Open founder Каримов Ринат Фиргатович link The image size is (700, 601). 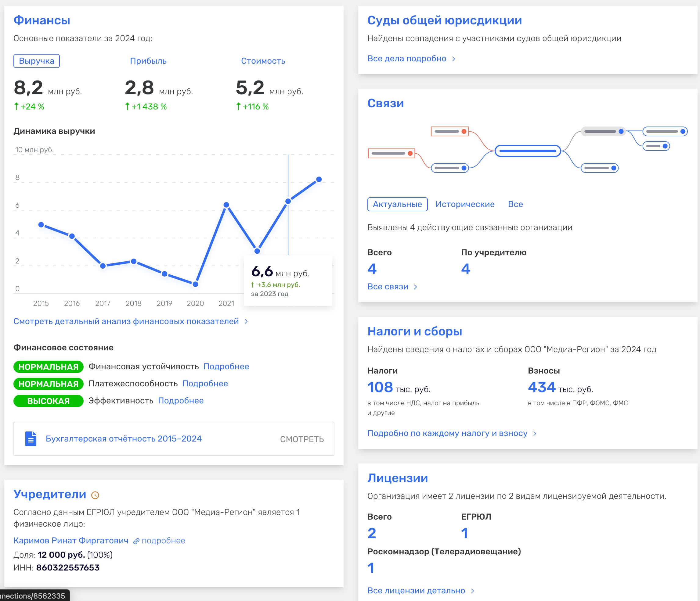click(71, 541)
